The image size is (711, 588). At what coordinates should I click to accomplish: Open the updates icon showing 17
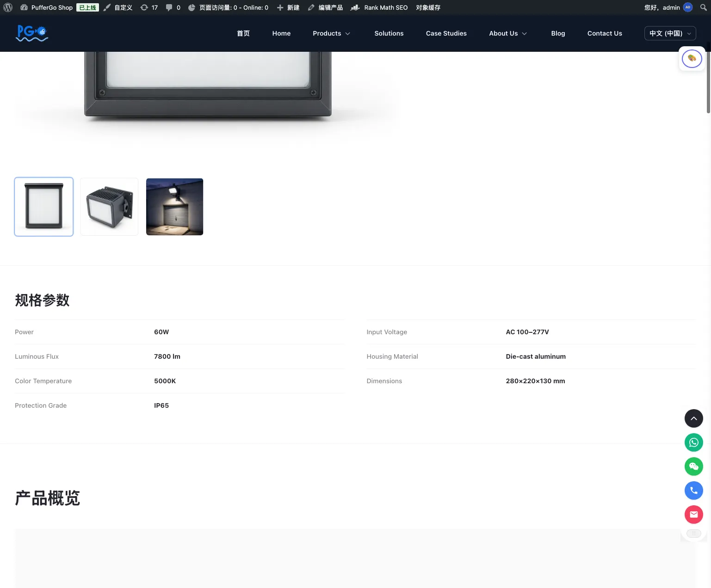coord(149,7)
